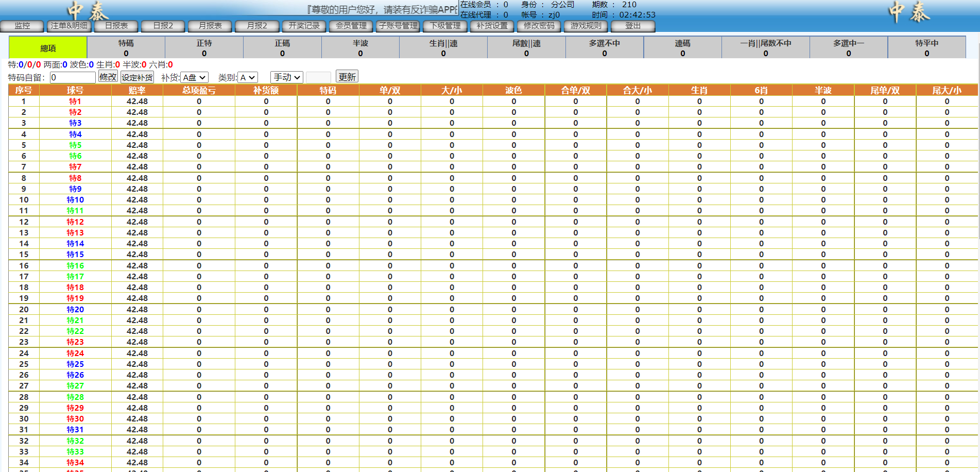Click the 总项盈亏 column header
Screen dimensions: 980x472
[199, 90]
